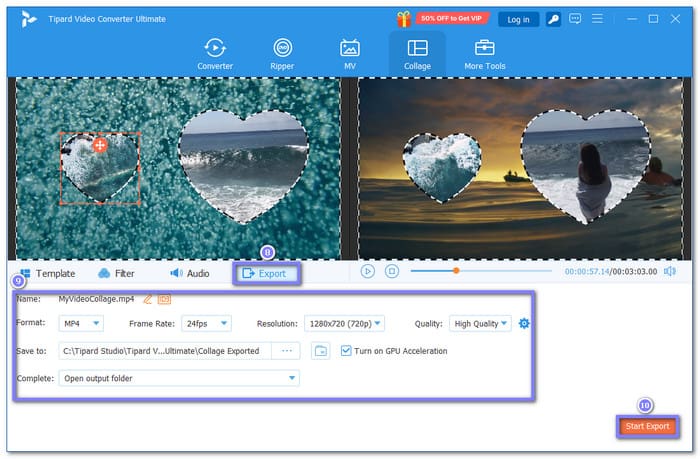Screen dimensions: 700x459
Task: Toggle Turn on GPU Acceleration checkbox
Action: click(x=347, y=351)
